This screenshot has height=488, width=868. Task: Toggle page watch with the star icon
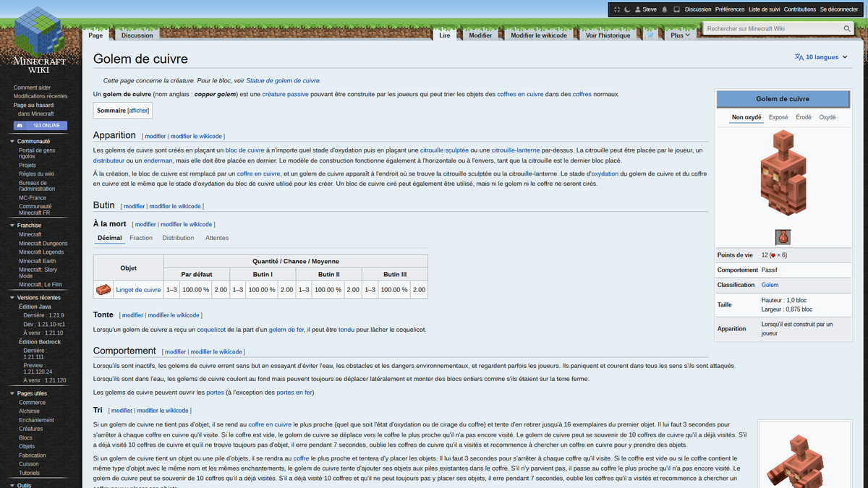pyautogui.click(x=649, y=33)
